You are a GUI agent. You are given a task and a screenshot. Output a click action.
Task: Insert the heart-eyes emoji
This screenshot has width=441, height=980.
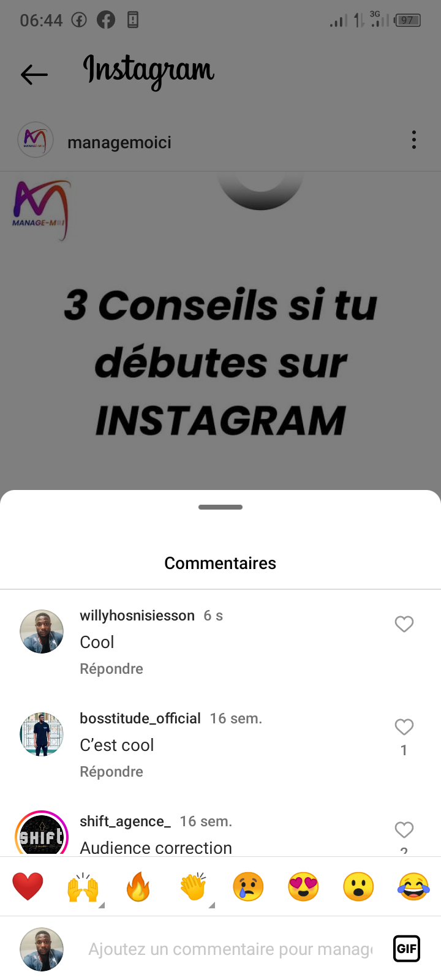point(303,886)
